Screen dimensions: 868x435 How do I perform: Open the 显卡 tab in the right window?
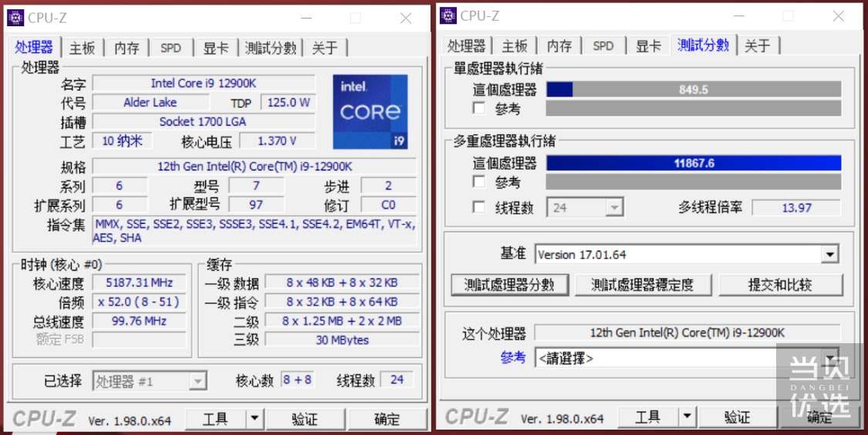point(648,46)
